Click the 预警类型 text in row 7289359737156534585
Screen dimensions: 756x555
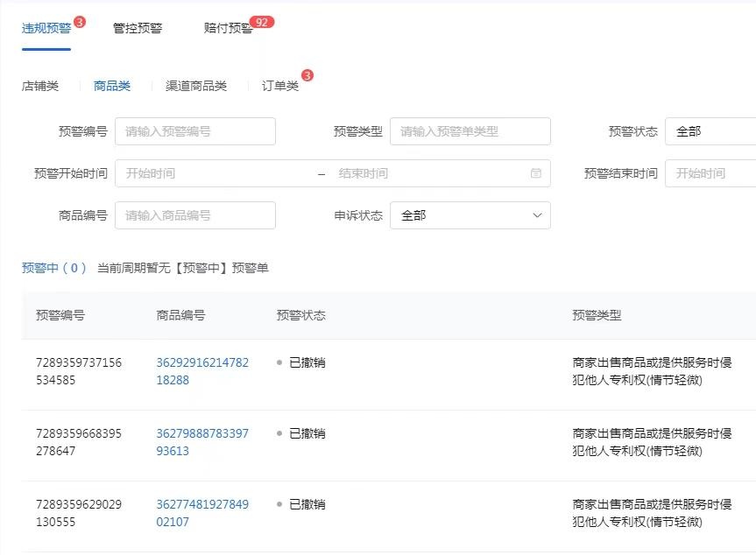652,371
